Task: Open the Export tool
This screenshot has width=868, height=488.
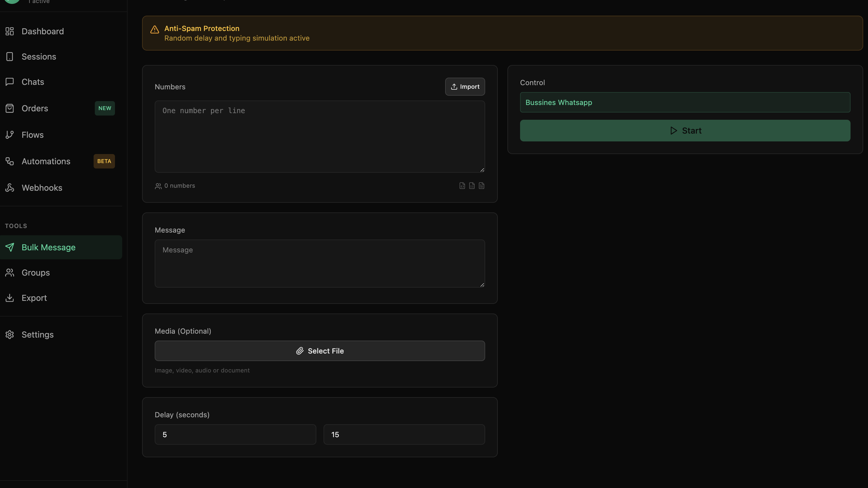Action: pos(34,298)
